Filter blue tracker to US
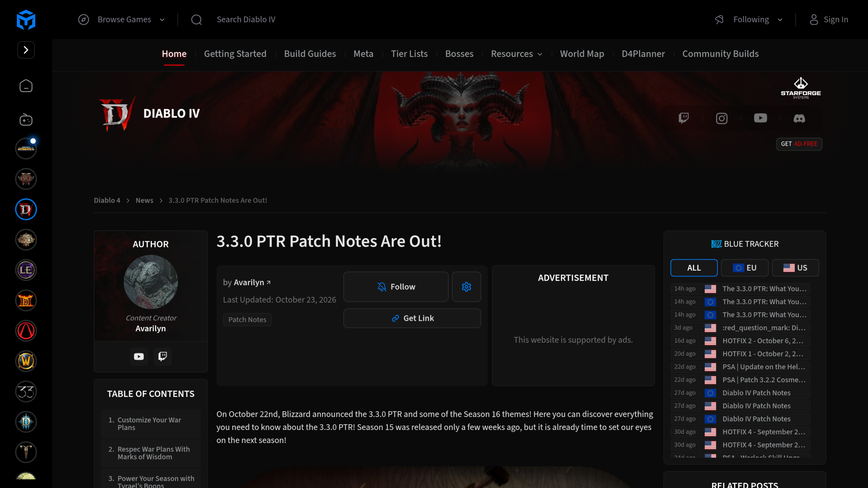 (x=795, y=268)
